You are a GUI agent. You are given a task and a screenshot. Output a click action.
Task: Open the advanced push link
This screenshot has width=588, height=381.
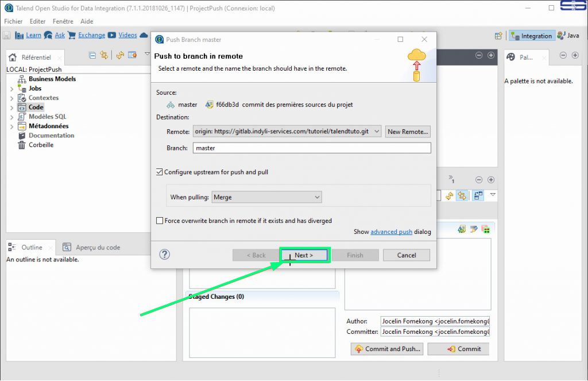[x=391, y=232]
